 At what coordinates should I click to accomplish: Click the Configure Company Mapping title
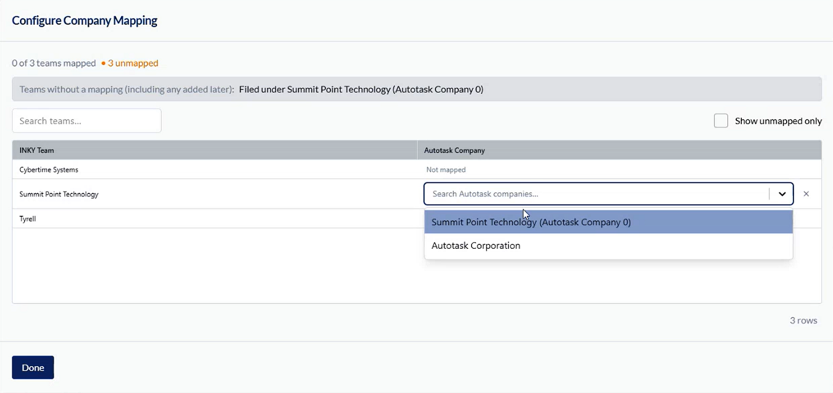click(x=84, y=21)
